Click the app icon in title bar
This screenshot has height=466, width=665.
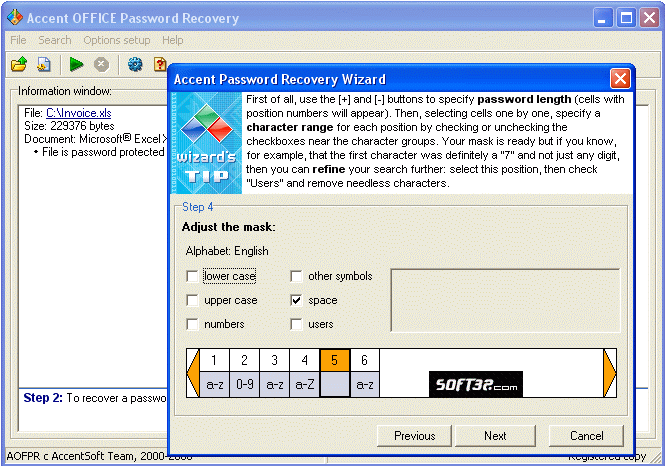[15, 17]
